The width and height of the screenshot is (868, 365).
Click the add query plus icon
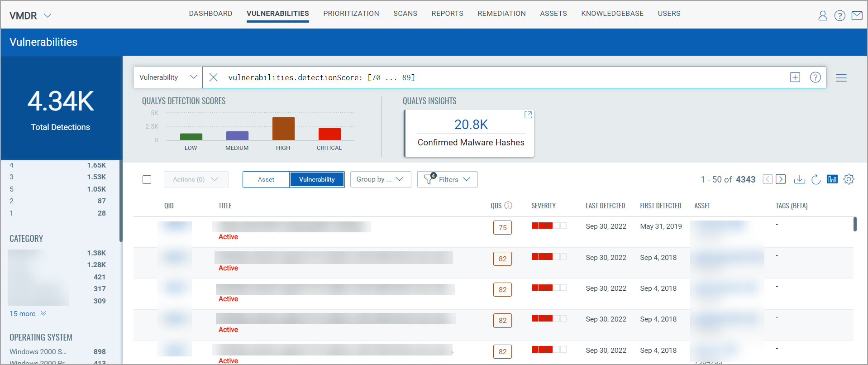(795, 77)
